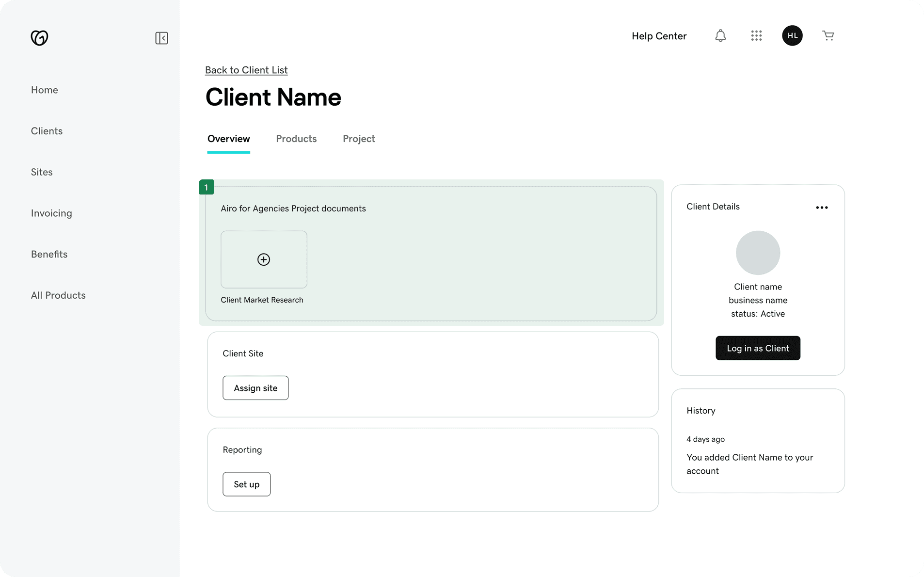Image resolution: width=924 pixels, height=577 pixels.
Task: Click Log in as Client button
Action: [x=758, y=348]
